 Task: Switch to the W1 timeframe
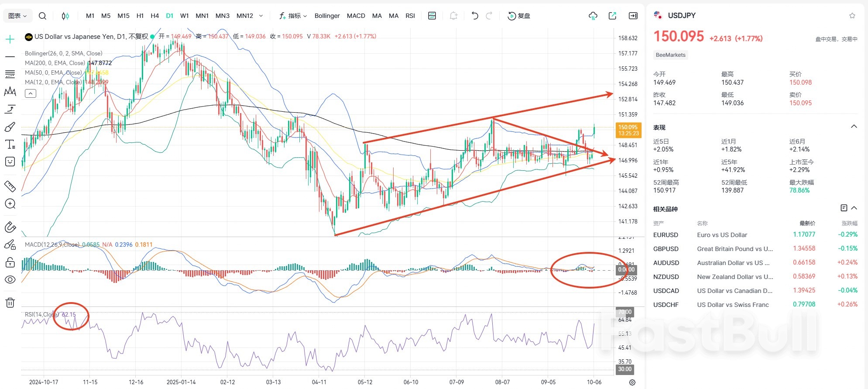tap(184, 16)
